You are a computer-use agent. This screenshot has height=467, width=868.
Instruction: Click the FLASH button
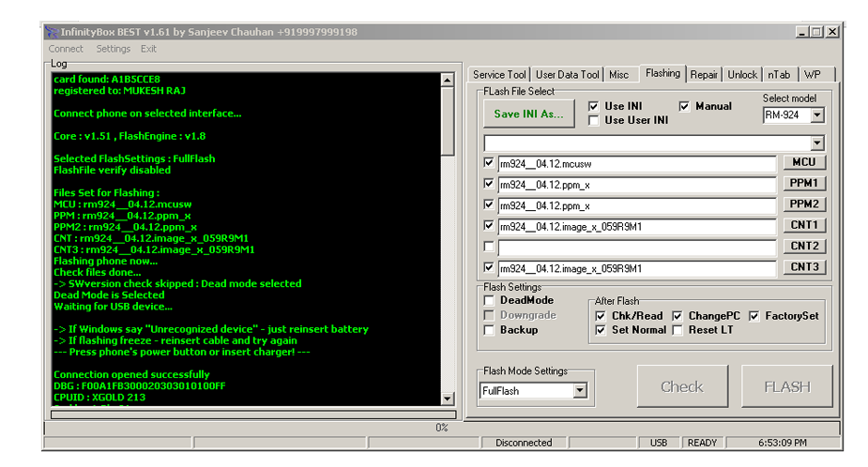click(786, 386)
